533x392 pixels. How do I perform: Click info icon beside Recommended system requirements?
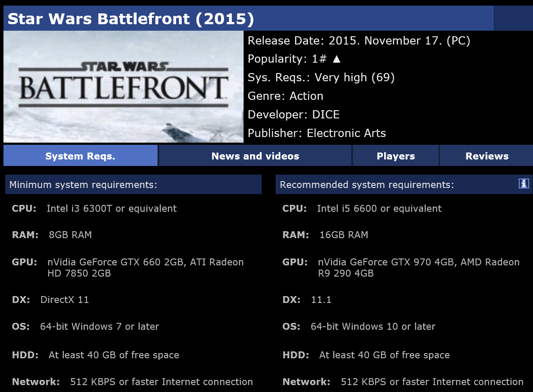tap(524, 183)
